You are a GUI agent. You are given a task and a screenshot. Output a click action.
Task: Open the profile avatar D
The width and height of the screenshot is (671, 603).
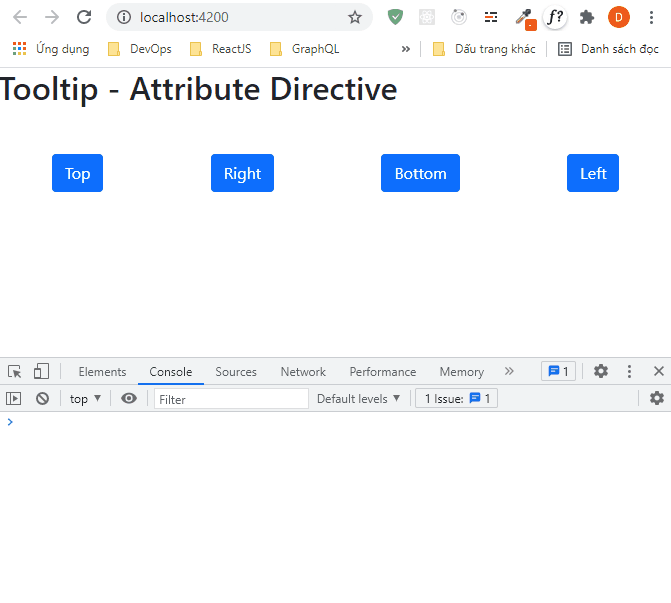pyautogui.click(x=618, y=17)
